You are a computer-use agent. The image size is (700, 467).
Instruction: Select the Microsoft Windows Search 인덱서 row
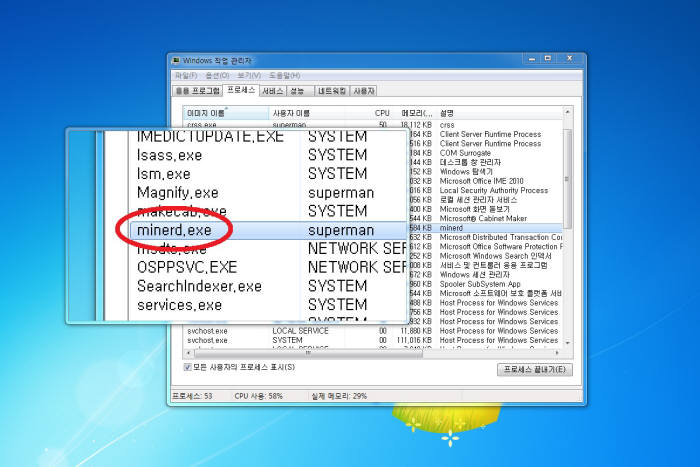pyautogui.click(x=486, y=256)
